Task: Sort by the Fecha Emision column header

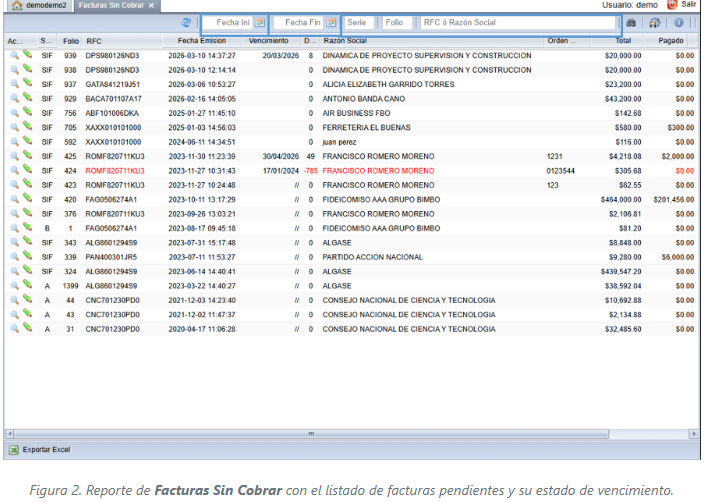Action: pos(201,41)
